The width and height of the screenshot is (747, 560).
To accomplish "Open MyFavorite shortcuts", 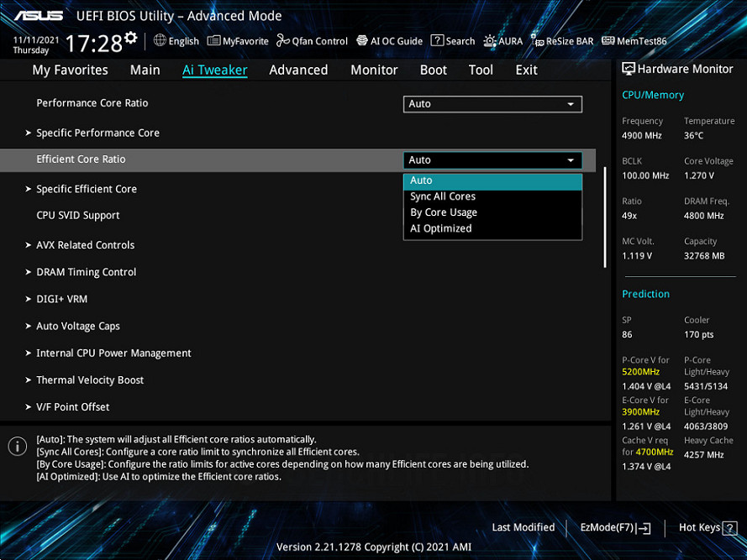I will [x=238, y=40].
